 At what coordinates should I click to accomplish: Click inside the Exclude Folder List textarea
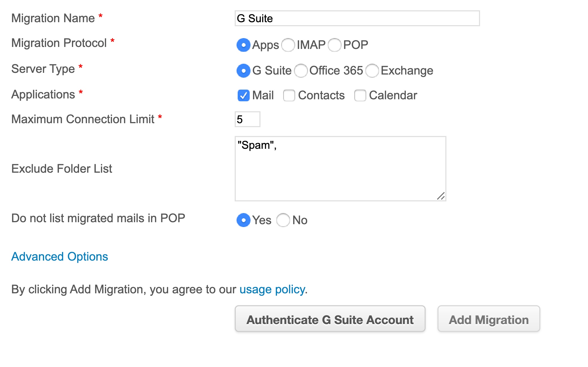point(340,169)
